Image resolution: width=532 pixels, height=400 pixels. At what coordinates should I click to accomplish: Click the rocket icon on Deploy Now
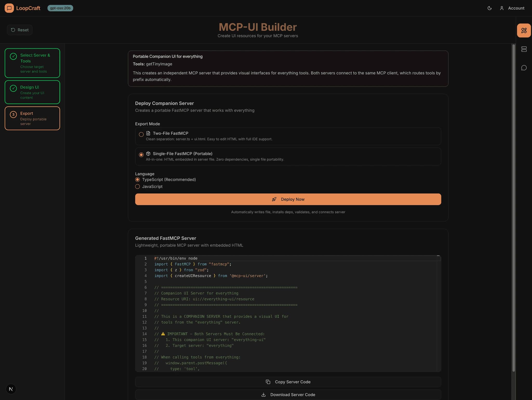click(274, 199)
